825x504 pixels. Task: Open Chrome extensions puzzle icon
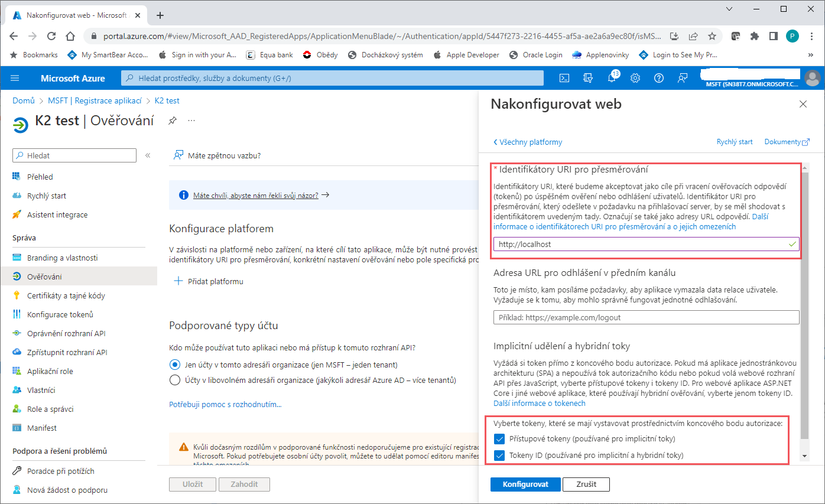pos(754,36)
